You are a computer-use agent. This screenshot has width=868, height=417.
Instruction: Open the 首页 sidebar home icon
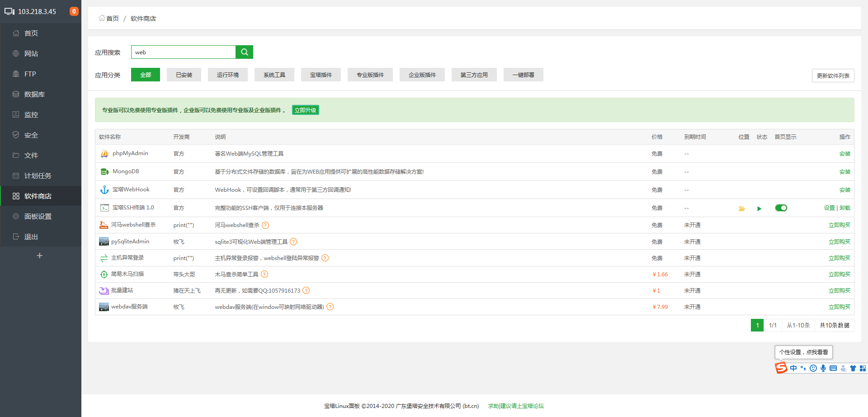(x=16, y=33)
